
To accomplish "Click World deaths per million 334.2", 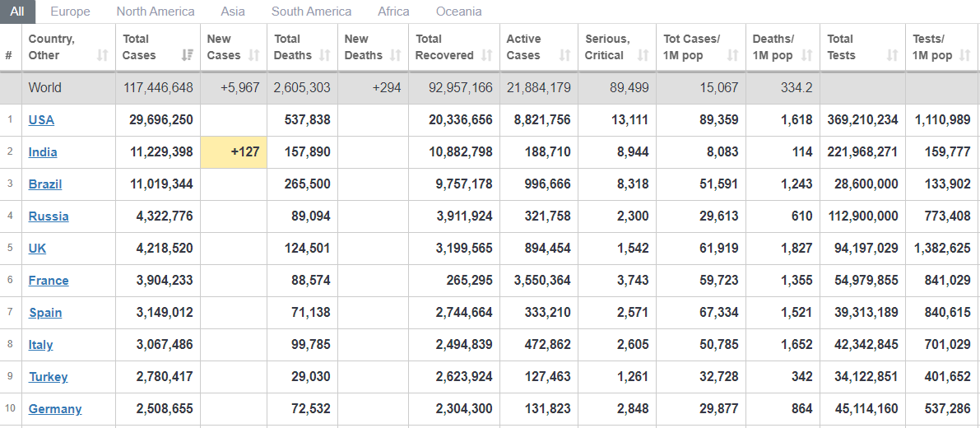I will coord(797,87).
